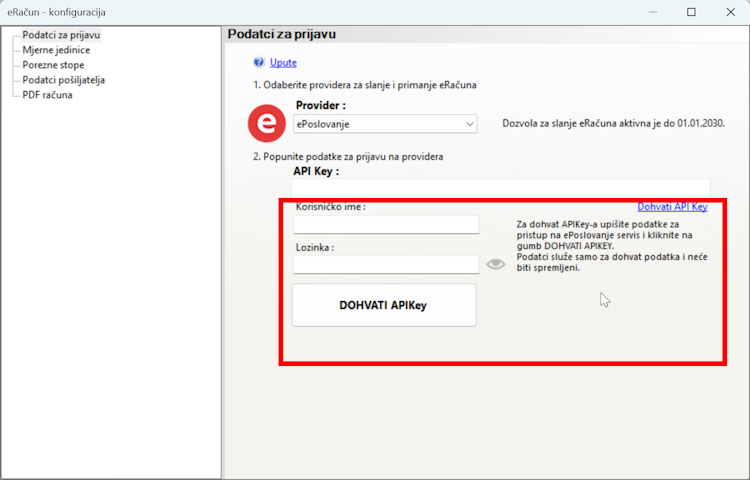The height and width of the screenshot is (480, 750).
Task: Minimize the eRačun configuration window
Action: (645, 12)
